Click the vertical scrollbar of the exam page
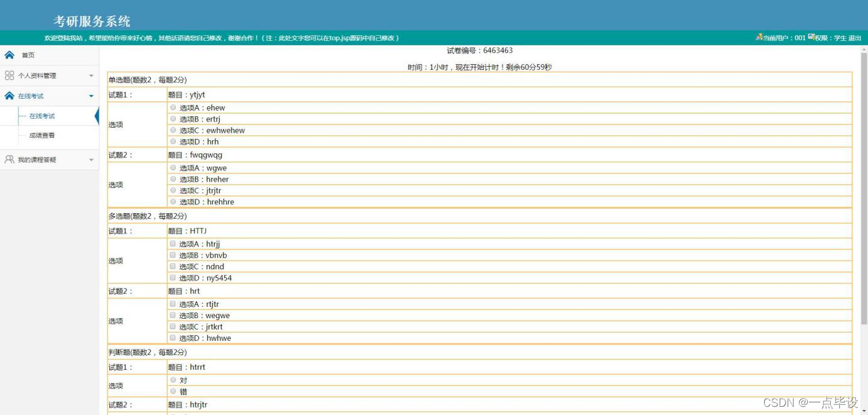This screenshot has width=868, height=415. tap(864, 189)
